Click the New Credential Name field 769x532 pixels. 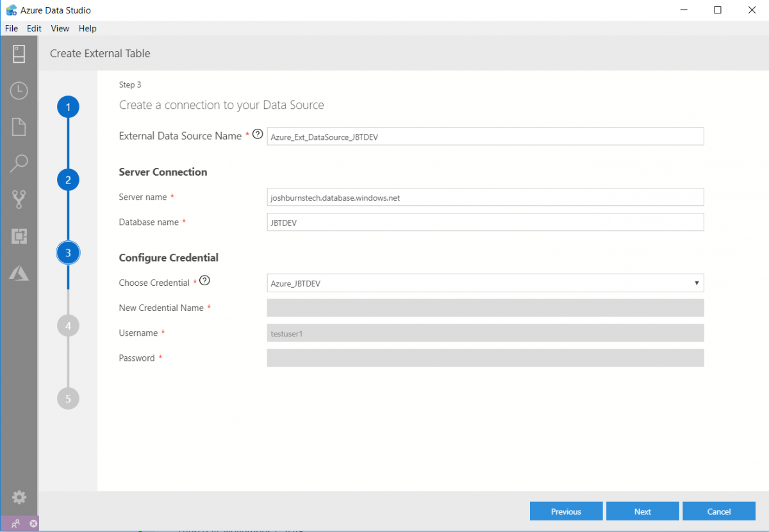point(485,308)
